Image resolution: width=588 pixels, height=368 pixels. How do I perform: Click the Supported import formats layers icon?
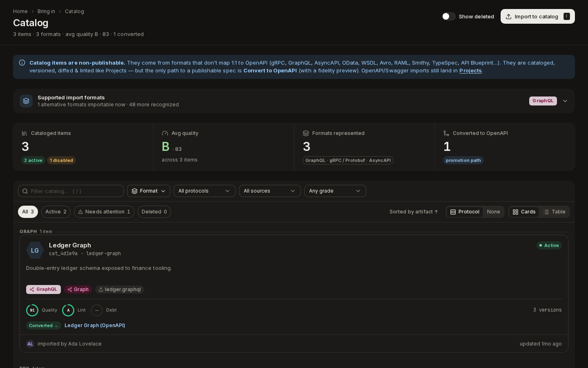[x=26, y=101]
